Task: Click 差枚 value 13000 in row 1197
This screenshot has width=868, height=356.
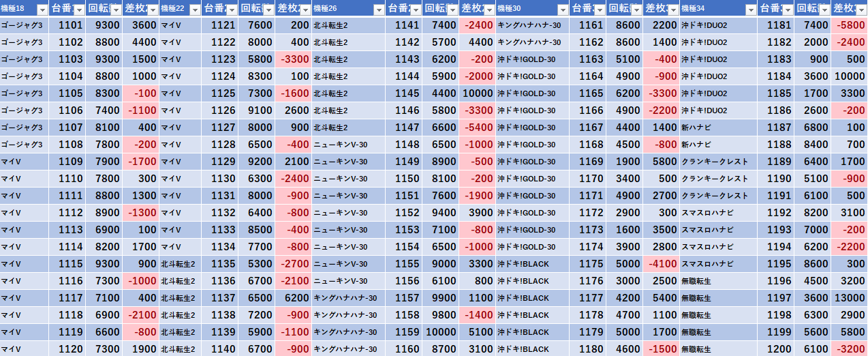Action: (x=849, y=298)
